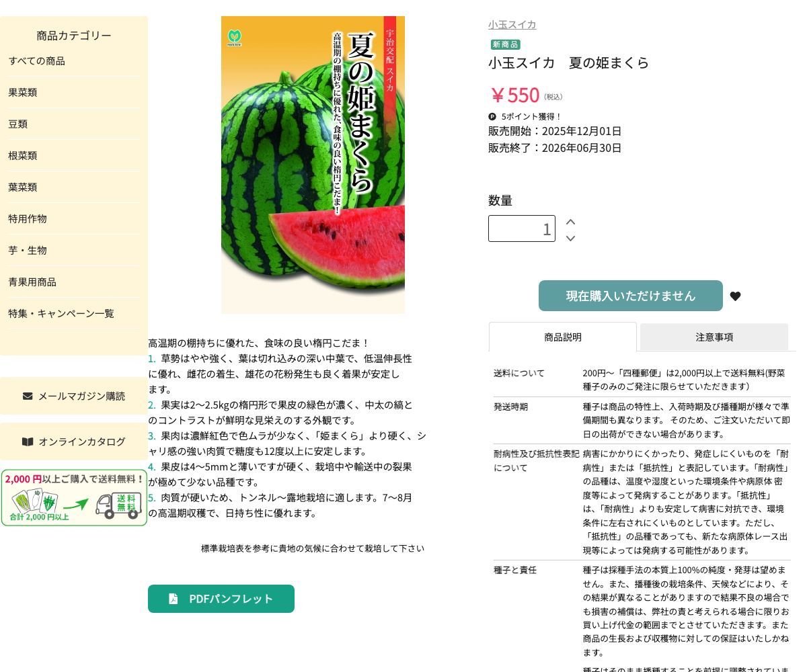
Task: Click the envelope icon for mail magazine
Action: [x=28, y=396]
